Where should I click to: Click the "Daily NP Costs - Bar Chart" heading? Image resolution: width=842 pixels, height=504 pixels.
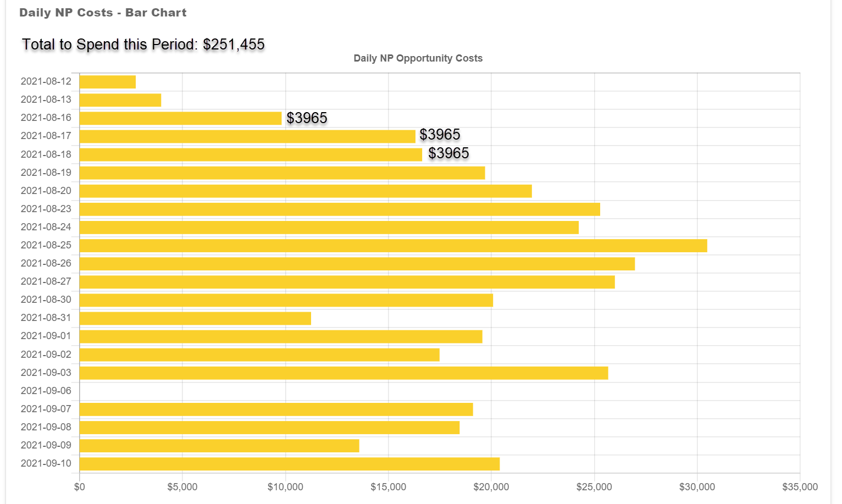pyautogui.click(x=103, y=13)
